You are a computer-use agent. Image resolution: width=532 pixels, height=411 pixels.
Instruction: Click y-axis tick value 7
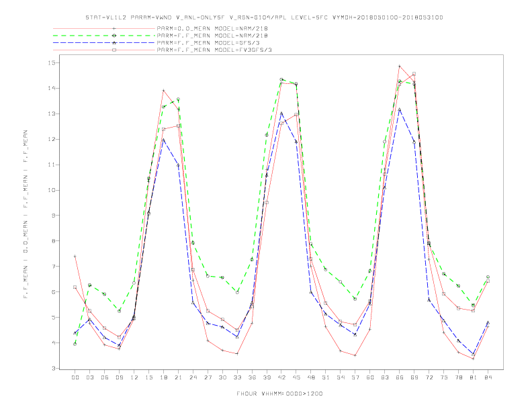pyautogui.click(x=53, y=266)
